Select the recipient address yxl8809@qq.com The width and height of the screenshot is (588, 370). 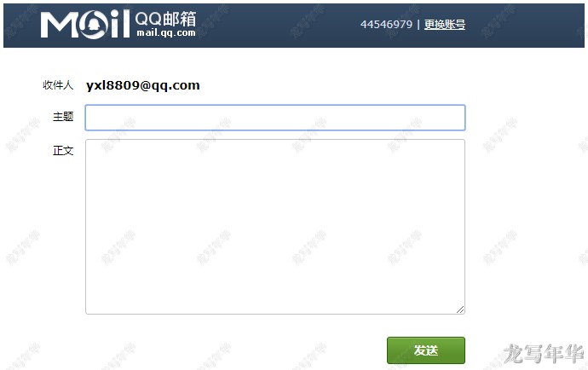(143, 85)
